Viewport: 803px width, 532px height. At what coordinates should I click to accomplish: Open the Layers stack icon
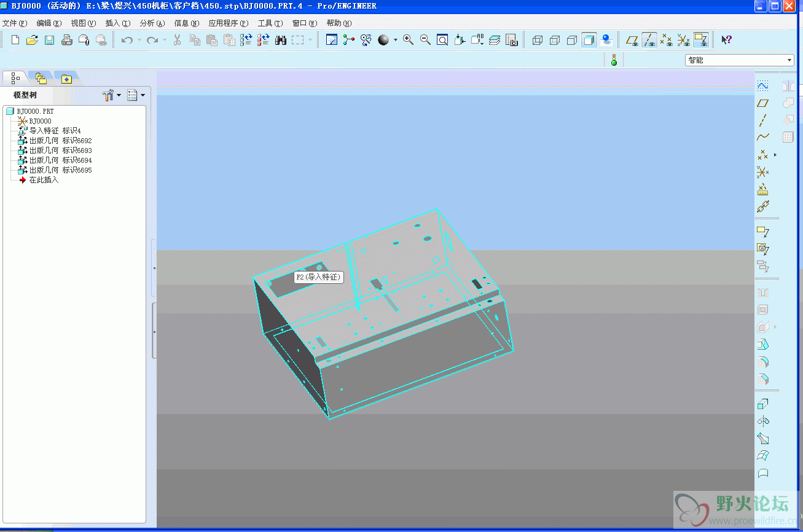(495, 40)
